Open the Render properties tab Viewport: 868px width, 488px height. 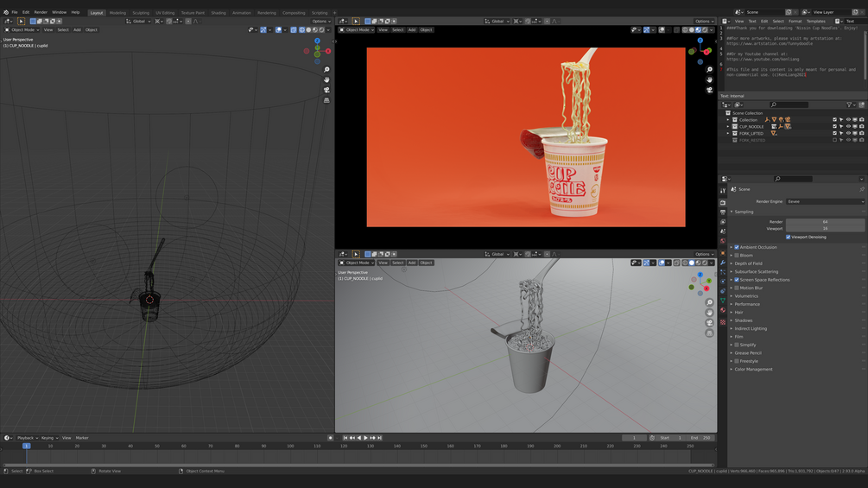coord(722,202)
